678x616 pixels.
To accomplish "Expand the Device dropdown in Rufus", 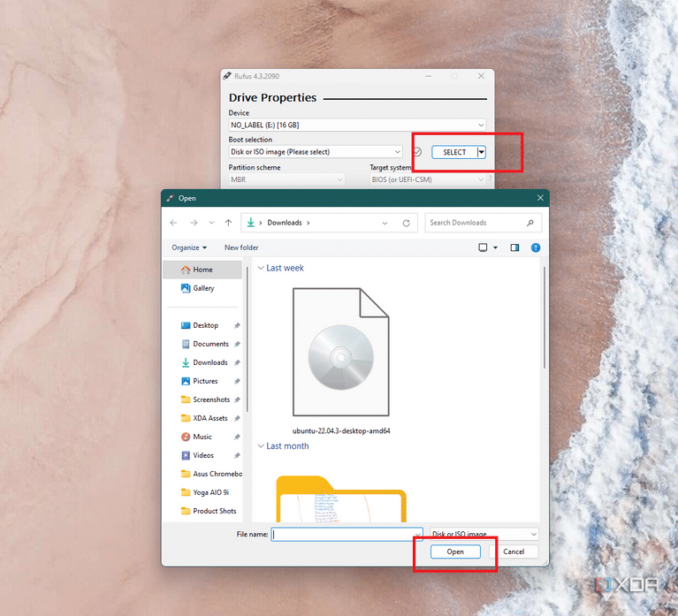I will 480,125.
